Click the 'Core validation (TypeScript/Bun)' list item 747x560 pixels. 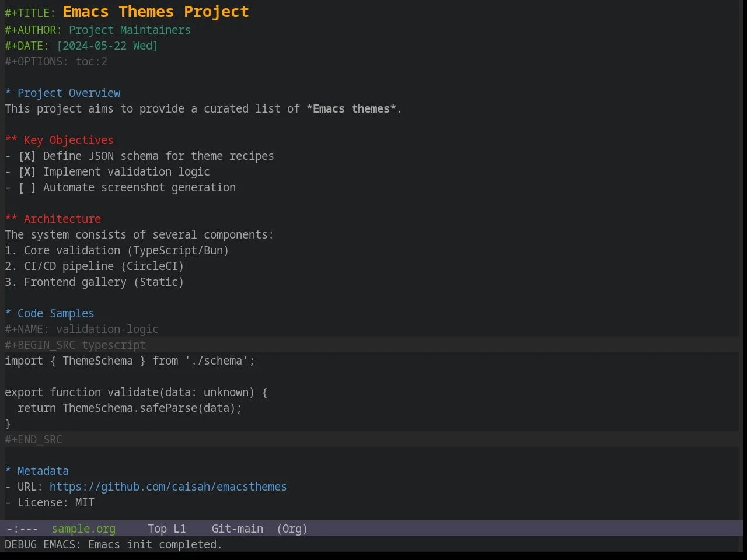(117, 251)
